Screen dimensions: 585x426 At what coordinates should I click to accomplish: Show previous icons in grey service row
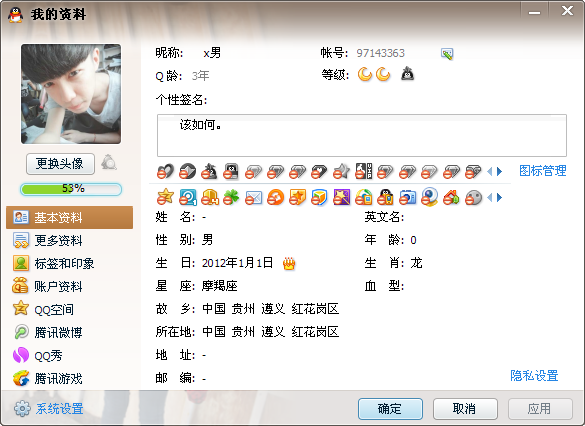(490, 172)
